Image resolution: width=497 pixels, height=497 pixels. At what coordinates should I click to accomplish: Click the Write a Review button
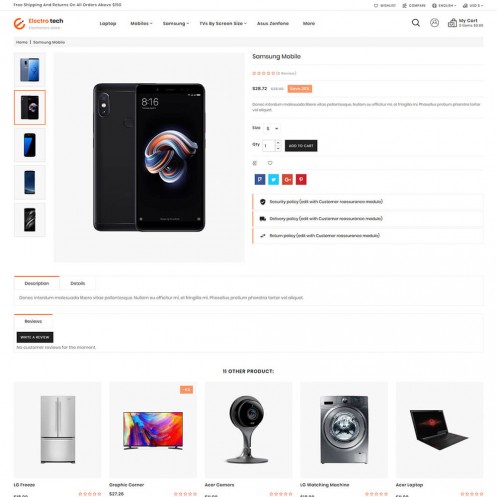pyautogui.click(x=35, y=337)
